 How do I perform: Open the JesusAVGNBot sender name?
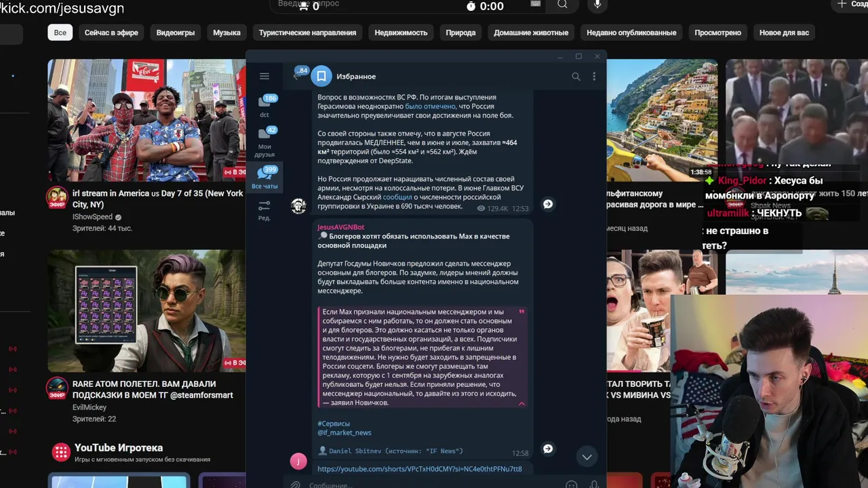coord(341,227)
